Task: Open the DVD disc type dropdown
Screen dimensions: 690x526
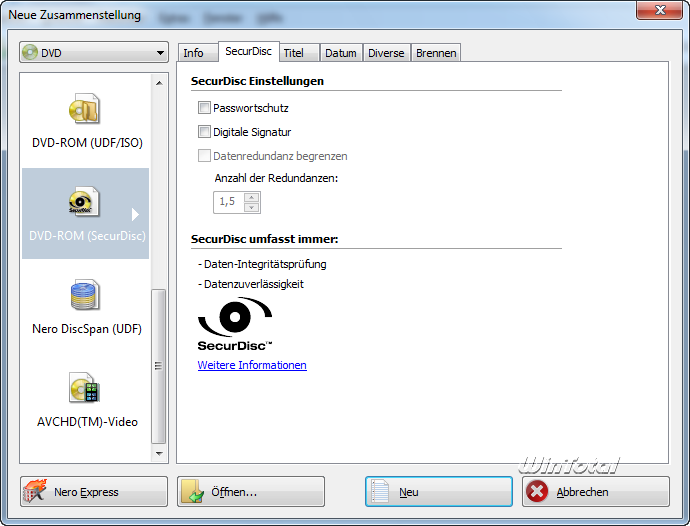Action: click(x=94, y=52)
